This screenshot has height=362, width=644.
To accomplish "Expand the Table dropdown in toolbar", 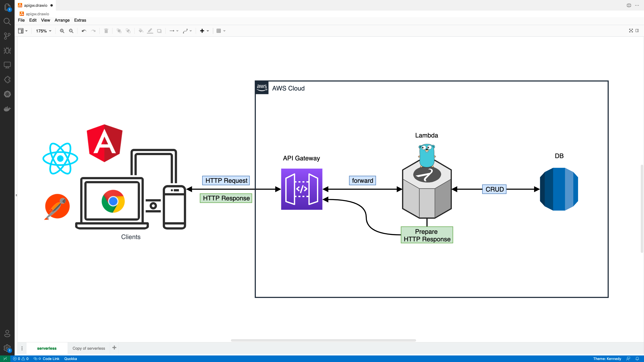I will (221, 31).
